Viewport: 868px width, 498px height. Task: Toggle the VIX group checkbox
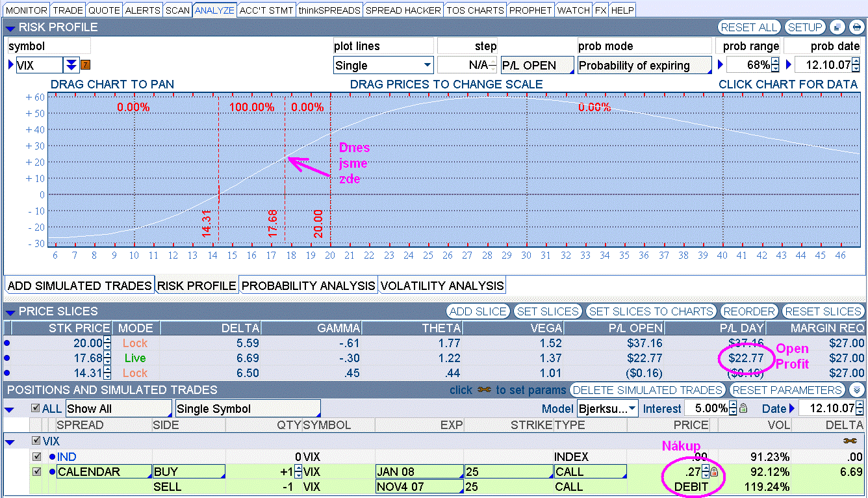(x=36, y=441)
